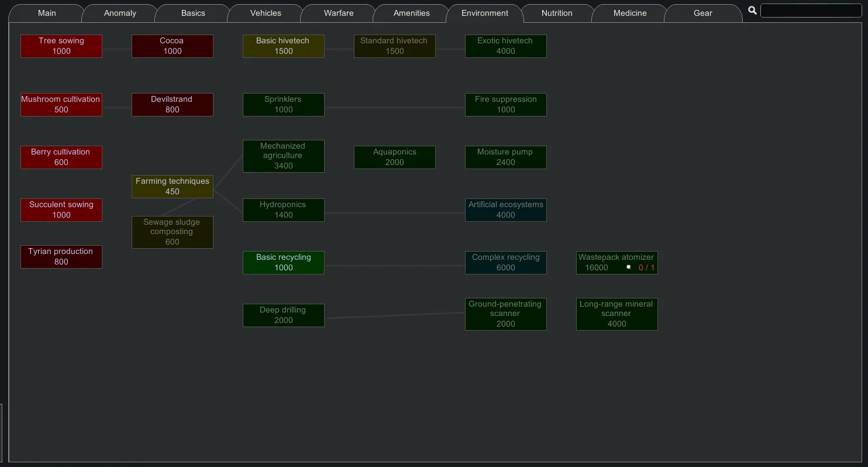The image size is (868, 467).
Task: Open the Medicine research tab
Action: click(x=630, y=13)
